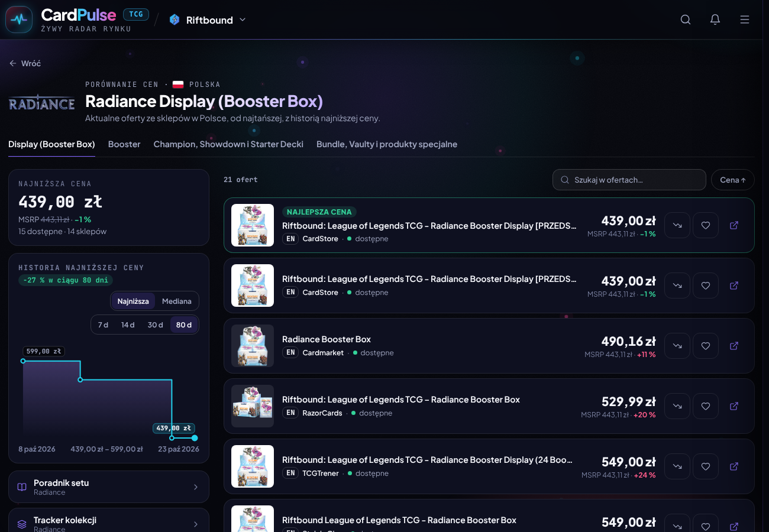Click the book icon beside Poradnik setu
Image resolution: width=769 pixels, height=532 pixels.
click(x=22, y=487)
